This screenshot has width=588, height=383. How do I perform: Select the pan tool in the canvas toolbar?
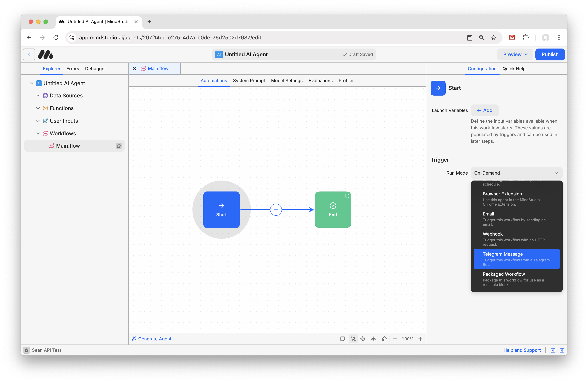pos(363,339)
